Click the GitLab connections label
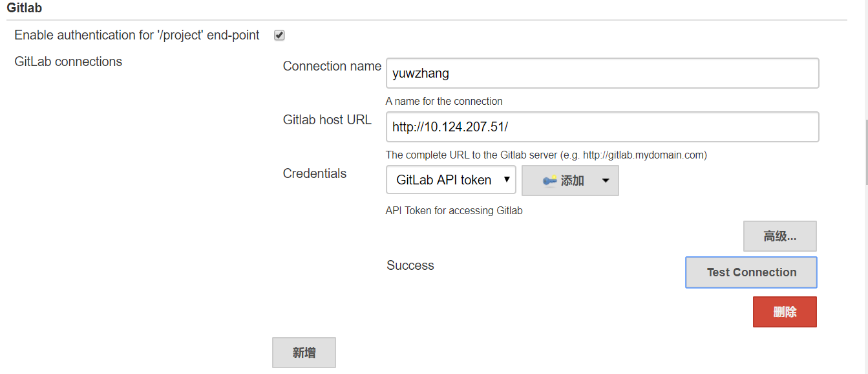 pos(68,61)
